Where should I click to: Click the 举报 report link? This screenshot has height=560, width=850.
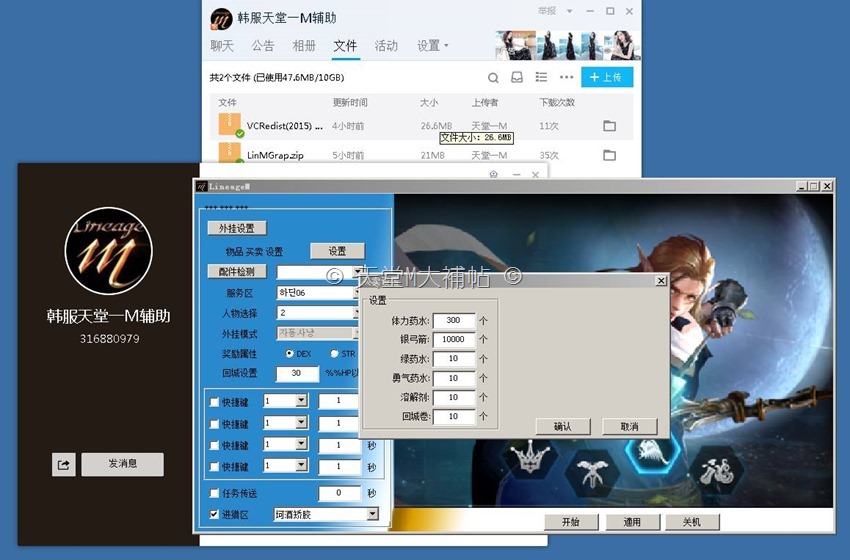[x=547, y=11]
